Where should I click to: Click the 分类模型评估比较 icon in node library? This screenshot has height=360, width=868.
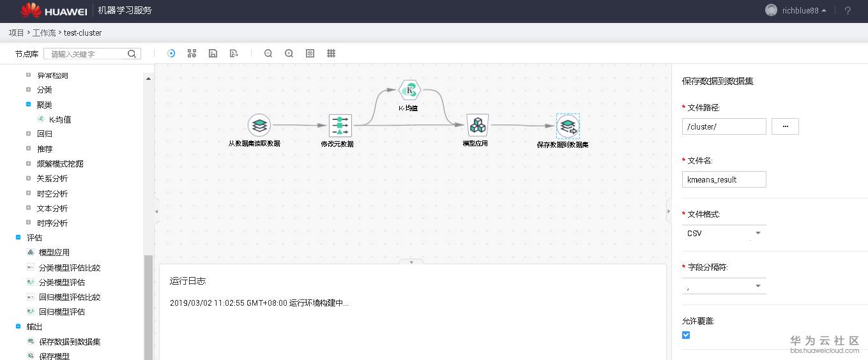(x=31, y=267)
